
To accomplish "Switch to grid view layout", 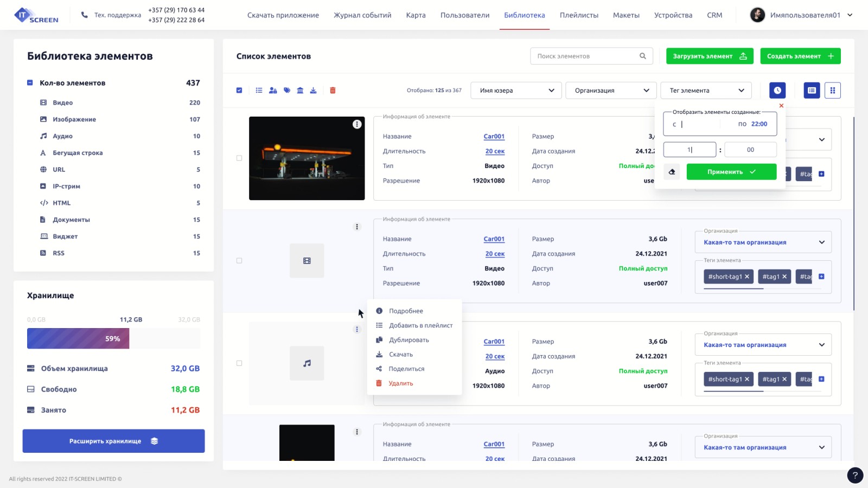I will (x=832, y=91).
